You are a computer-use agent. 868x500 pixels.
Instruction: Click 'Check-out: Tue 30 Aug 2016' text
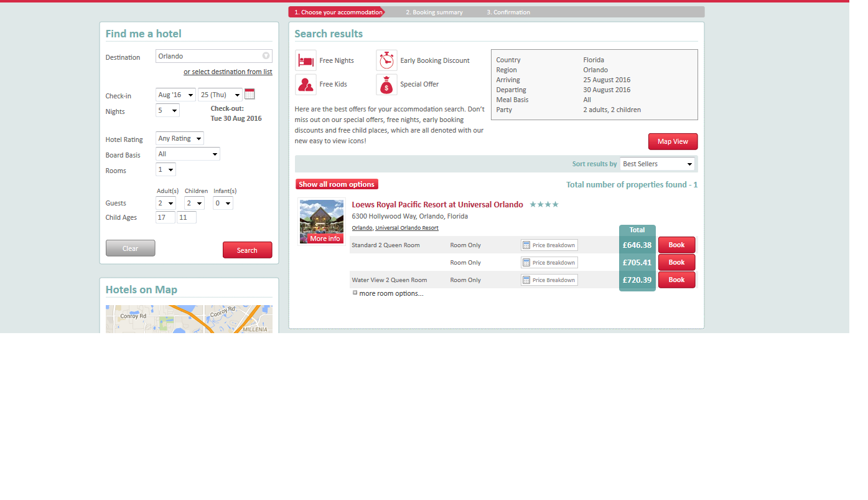click(236, 113)
